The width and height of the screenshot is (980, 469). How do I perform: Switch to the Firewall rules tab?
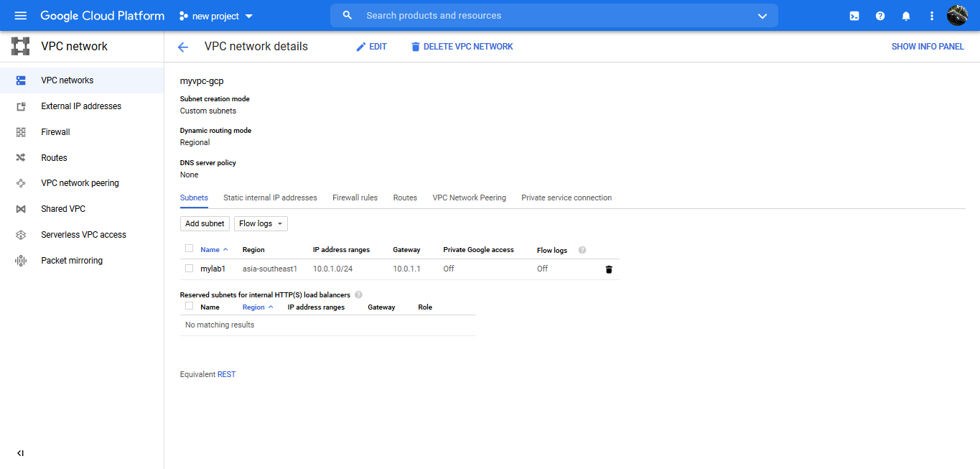pos(355,198)
